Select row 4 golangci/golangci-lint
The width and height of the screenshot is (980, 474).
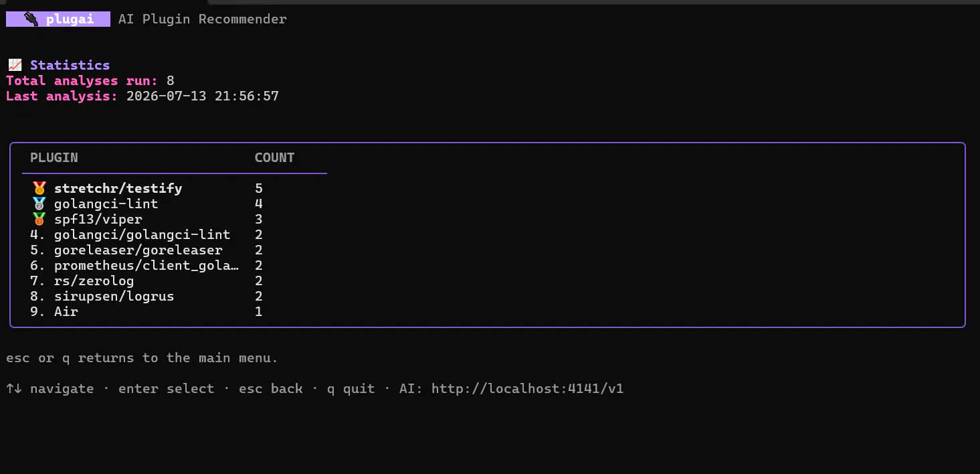[x=130, y=234]
